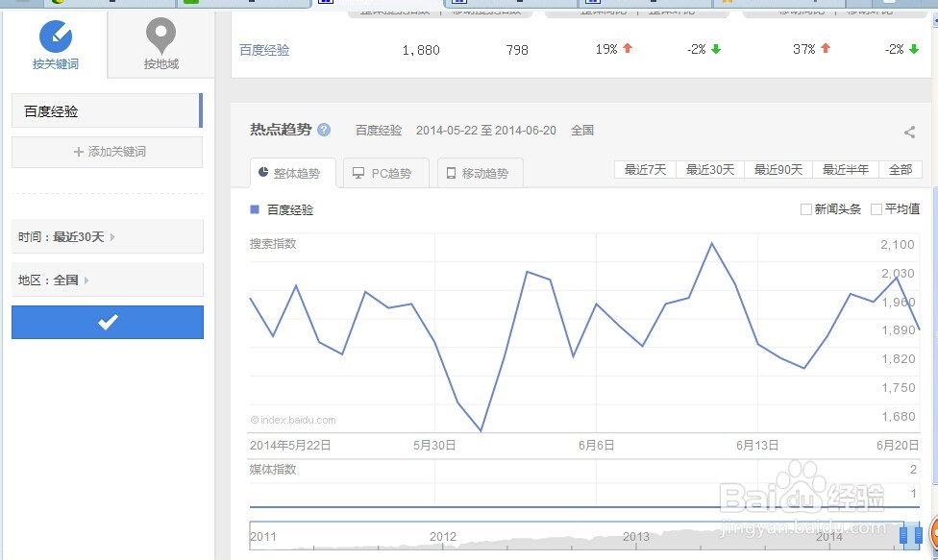Open the 热点趋势 help question mark icon
Viewport: 938px width, 560px height.
324,130
